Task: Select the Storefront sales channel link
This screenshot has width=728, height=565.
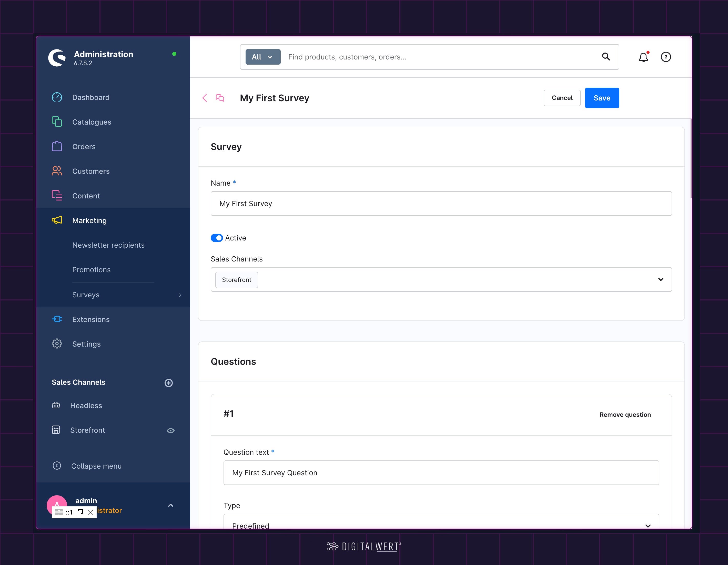Action: click(x=87, y=430)
